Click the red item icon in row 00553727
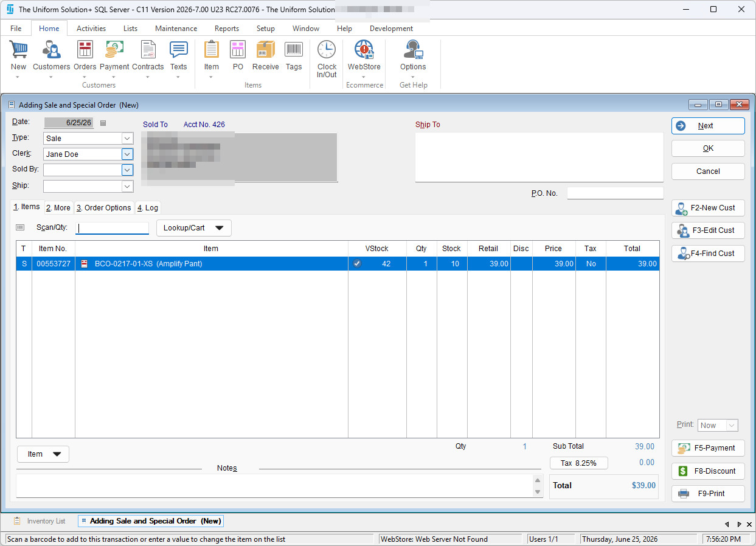756x546 pixels. pyautogui.click(x=85, y=264)
